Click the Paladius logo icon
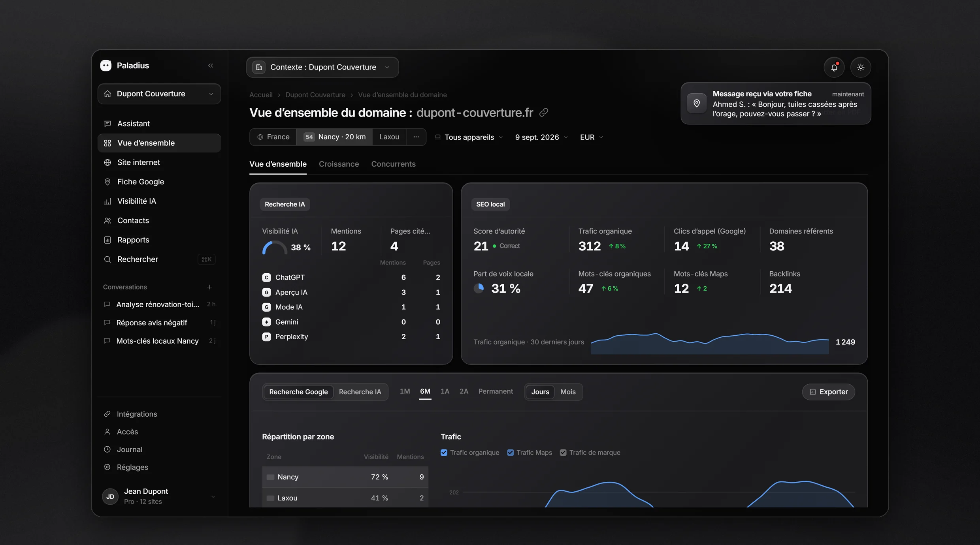This screenshot has height=545, width=980. point(106,66)
